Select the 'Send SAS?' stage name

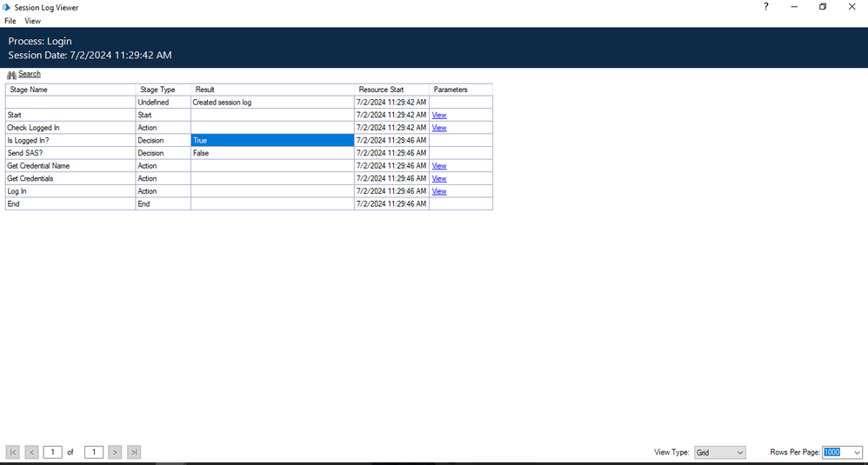[70, 153]
